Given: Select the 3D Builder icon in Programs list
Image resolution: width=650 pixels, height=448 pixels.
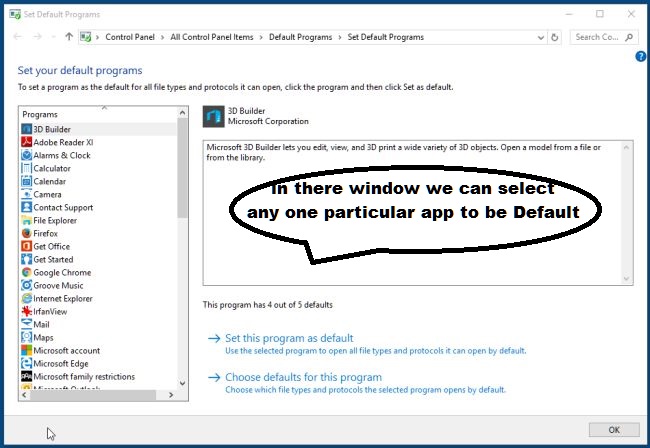Looking at the screenshot, I should point(27,129).
